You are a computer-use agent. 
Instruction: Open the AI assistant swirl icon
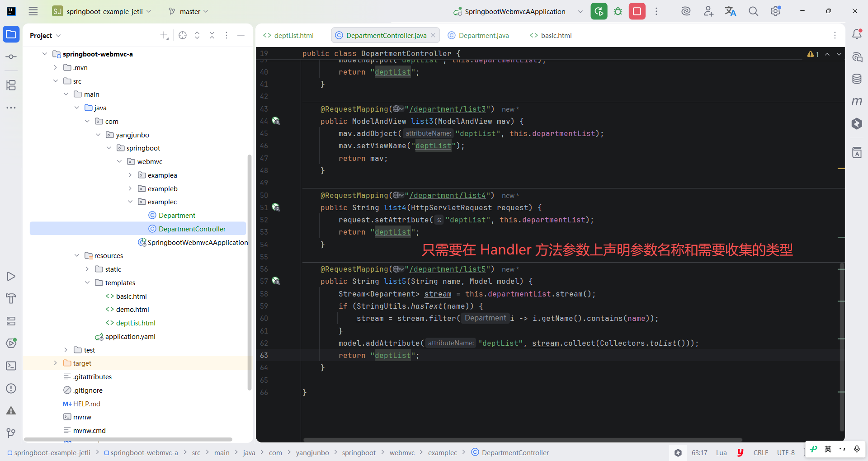pos(686,11)
